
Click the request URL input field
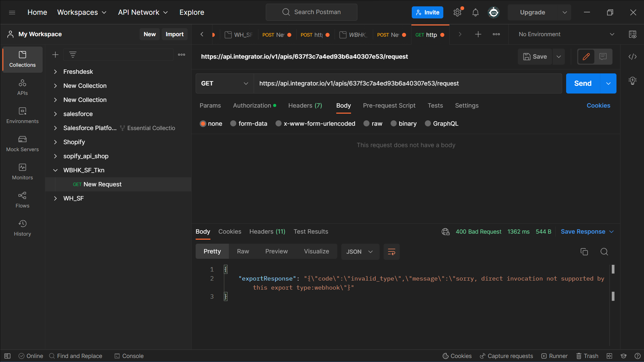[x=407, y=83]
